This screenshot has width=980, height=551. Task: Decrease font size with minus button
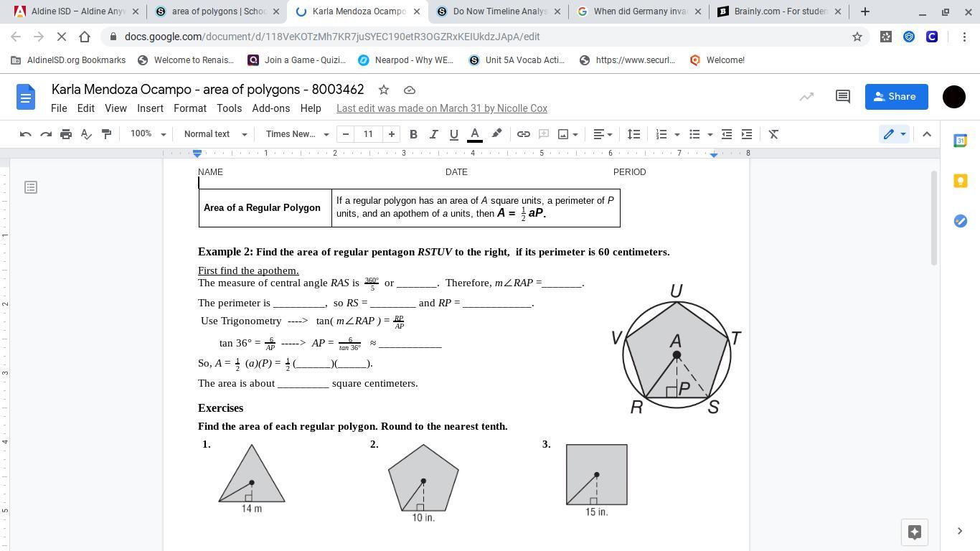click(x=346, y=134)
